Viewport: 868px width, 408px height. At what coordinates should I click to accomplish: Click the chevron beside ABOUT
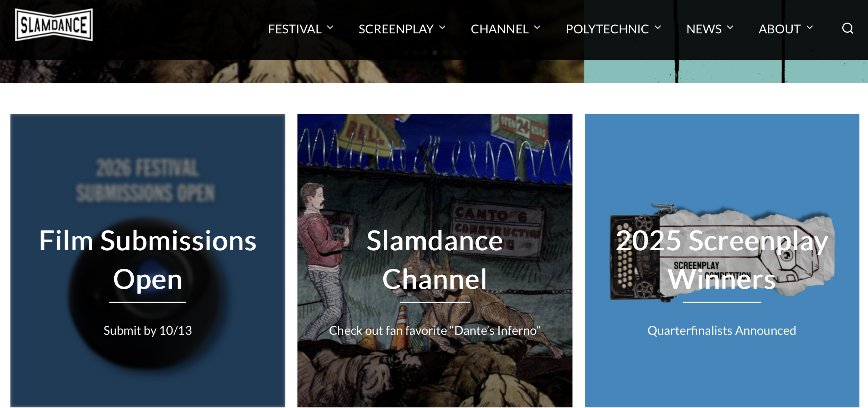tap(810, 27)
